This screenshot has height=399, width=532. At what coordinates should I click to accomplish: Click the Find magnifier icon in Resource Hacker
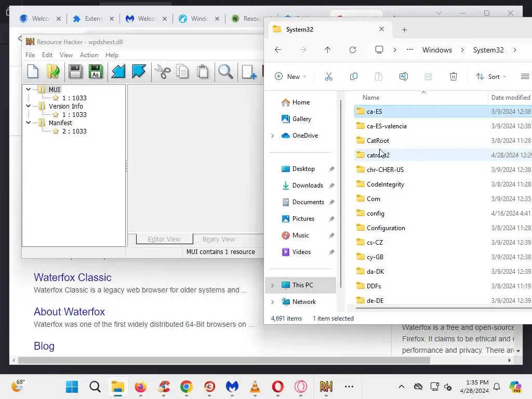pos(225,72)
